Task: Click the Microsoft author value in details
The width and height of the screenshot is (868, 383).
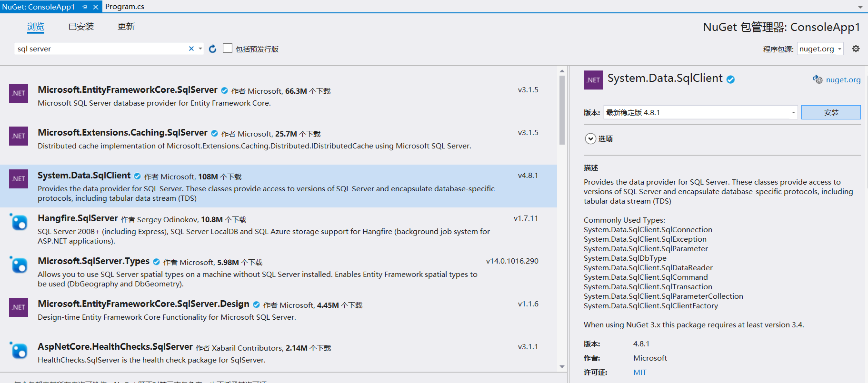Action: (x=650, y=358)
